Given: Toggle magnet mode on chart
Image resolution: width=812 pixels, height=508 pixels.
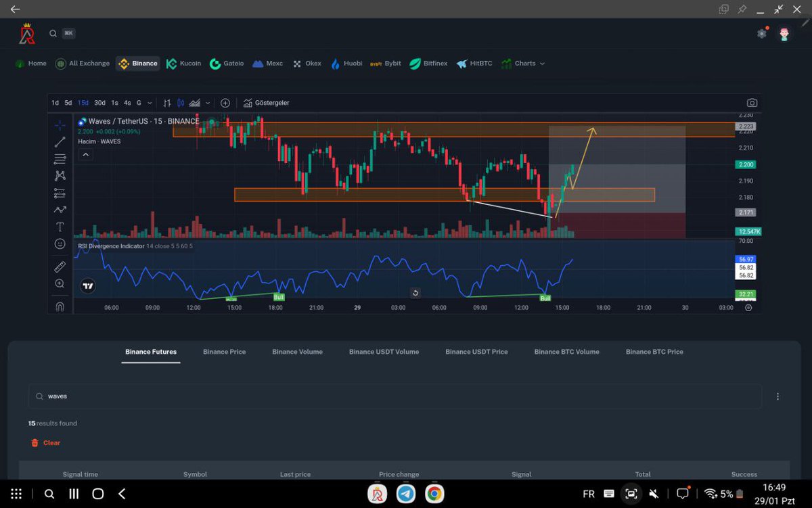Looking at the screenshot, I should 60,306.
